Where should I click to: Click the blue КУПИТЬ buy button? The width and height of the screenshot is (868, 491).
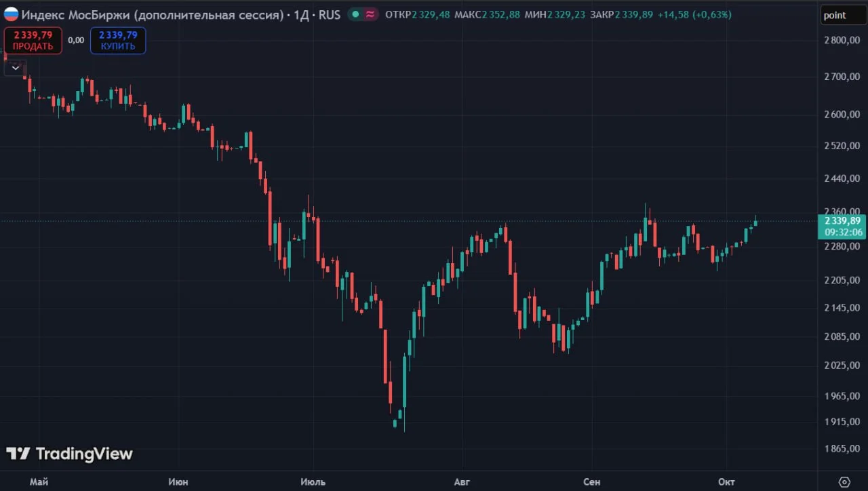pos(118,41)
